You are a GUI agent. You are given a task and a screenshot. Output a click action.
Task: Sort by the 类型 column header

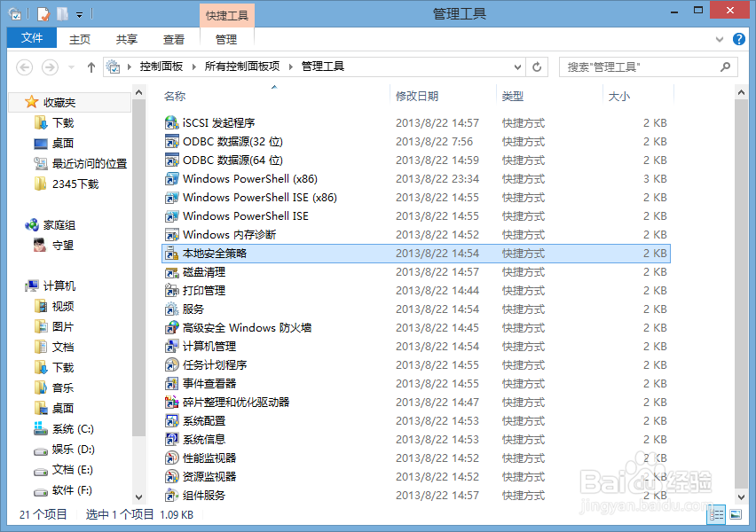click(x=513, y=97)
